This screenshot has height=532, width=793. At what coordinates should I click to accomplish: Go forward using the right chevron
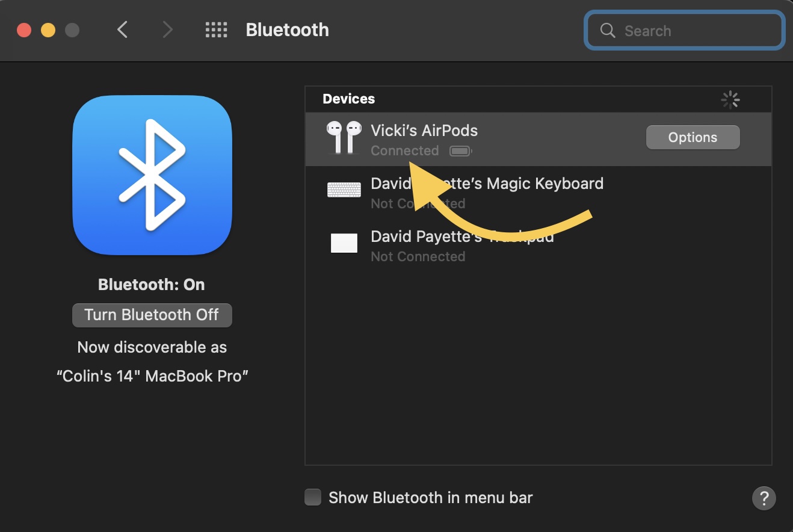(x=168, y=29)
